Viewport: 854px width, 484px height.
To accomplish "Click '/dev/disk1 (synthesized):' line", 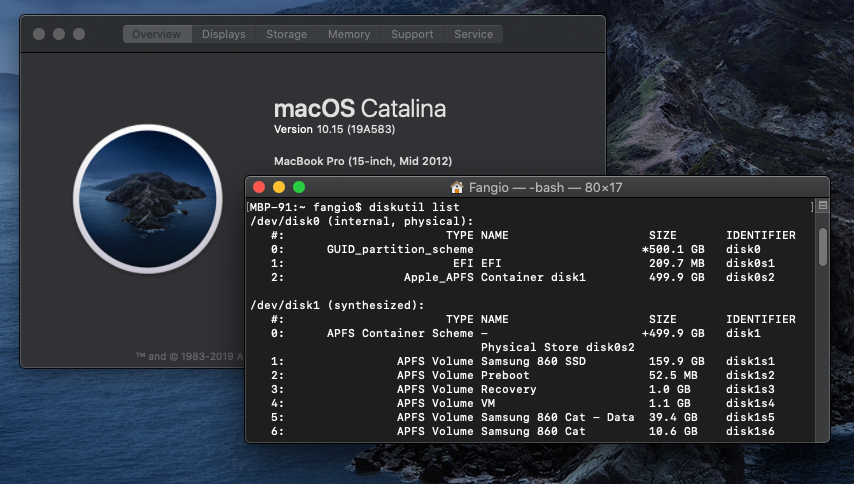I will click(x=337, y=305).
